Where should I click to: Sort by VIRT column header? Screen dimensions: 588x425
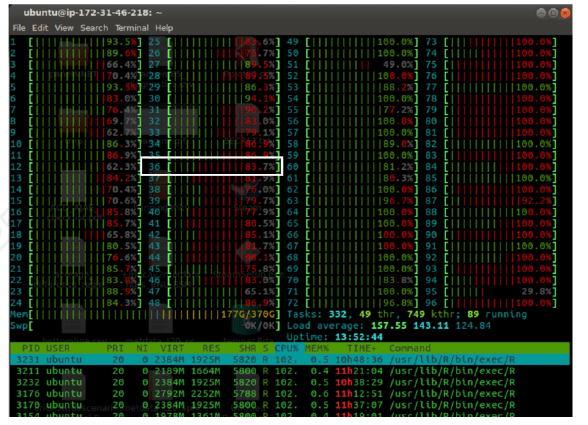tap(172, 348)
